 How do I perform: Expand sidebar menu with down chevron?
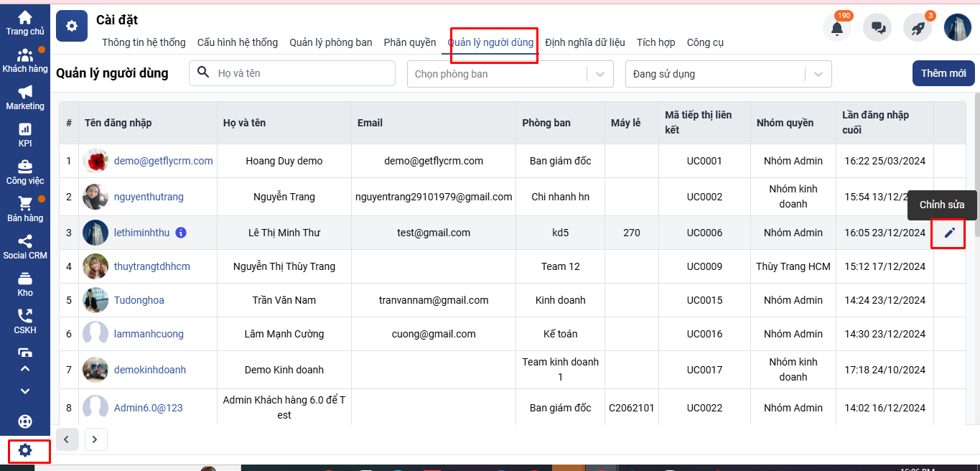coord(25,391)
